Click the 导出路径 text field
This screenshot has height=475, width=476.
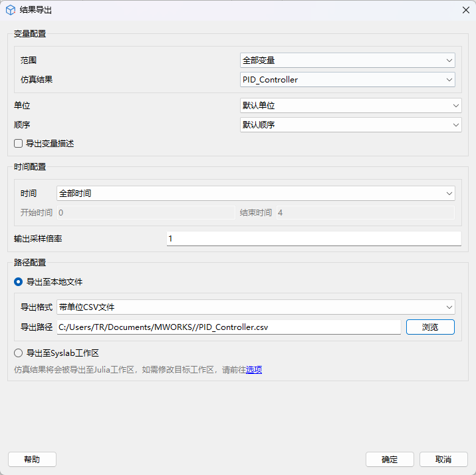(x=229, y=327)
